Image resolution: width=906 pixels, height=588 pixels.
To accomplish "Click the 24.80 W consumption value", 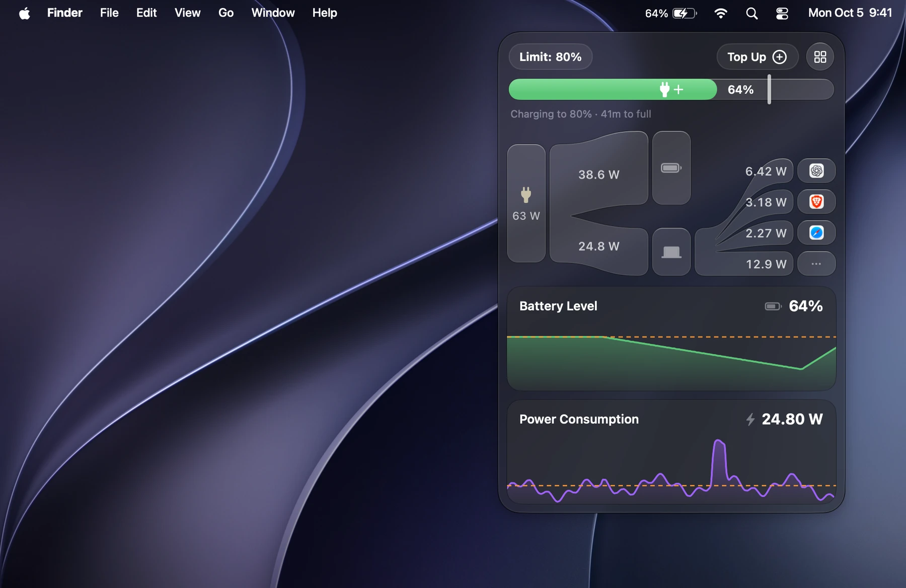I will pyautogui.click(x=792, y=419).
